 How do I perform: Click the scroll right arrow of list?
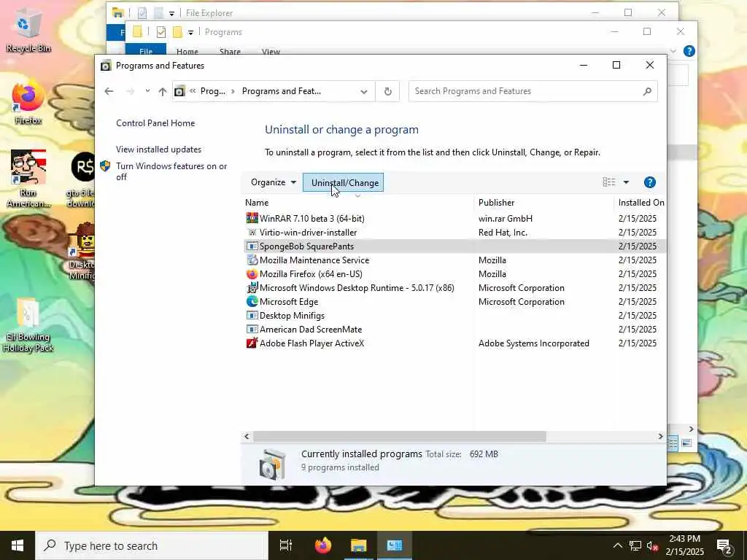click(660, 436)
